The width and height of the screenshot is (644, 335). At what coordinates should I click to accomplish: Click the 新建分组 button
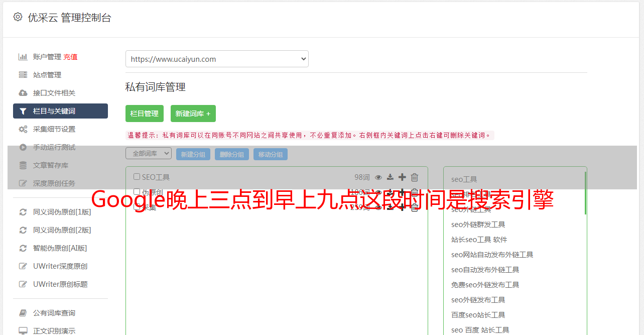(x=193, y=154)
